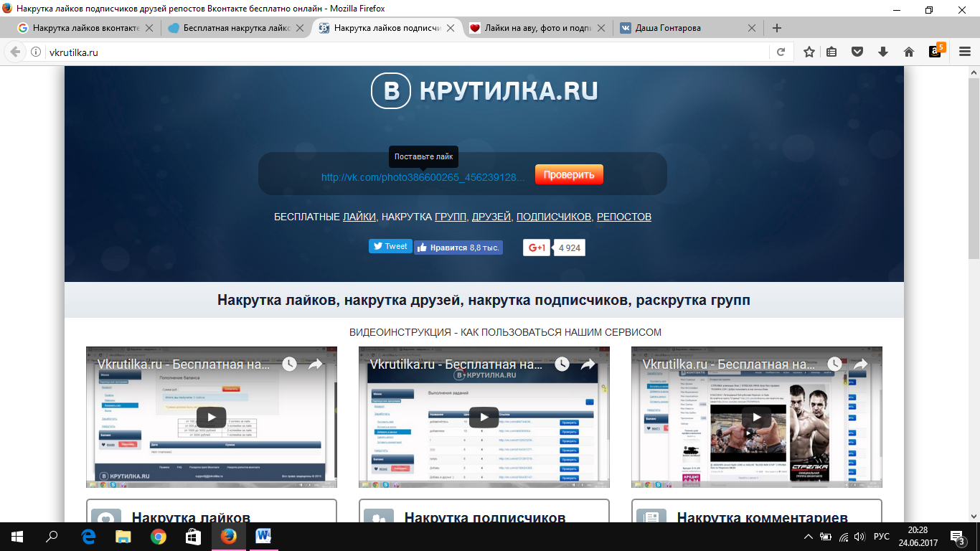The height and width of the screenshot is (551, 980).
Task: Click the Firefox back arrow button
Action: point(15,52)
